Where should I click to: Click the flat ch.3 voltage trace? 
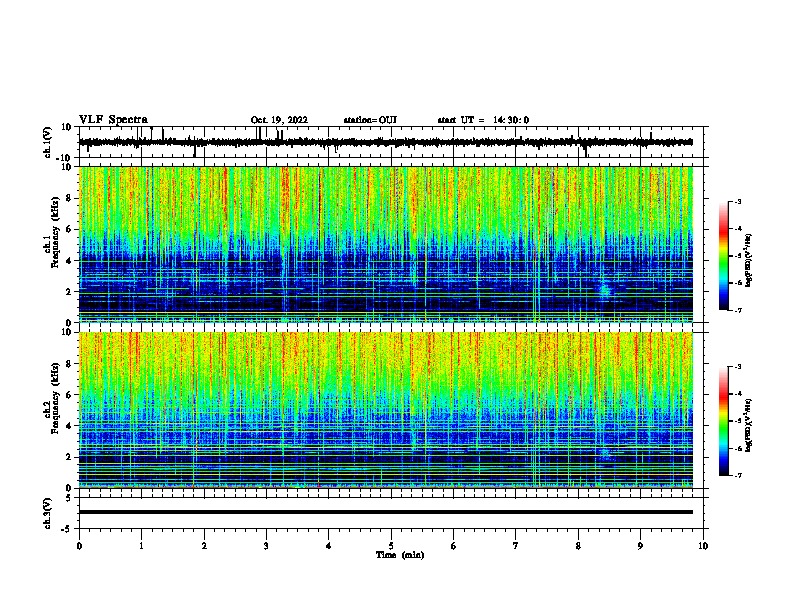coord(385,512)
